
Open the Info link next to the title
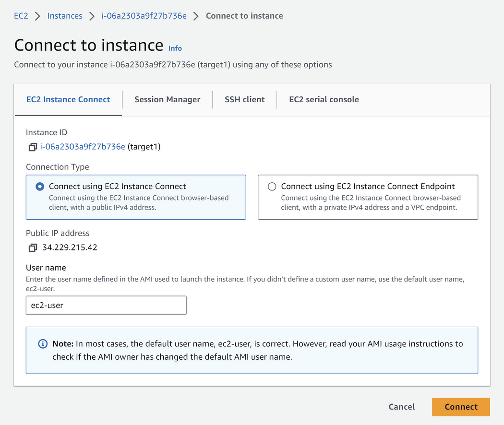(x=175, y=48)
